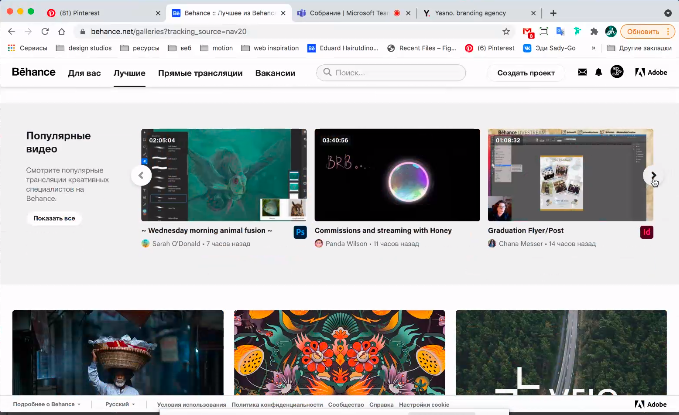
Task: Click the 'Показать все' button
Action: pyautogui.click(x=54, y=218)
